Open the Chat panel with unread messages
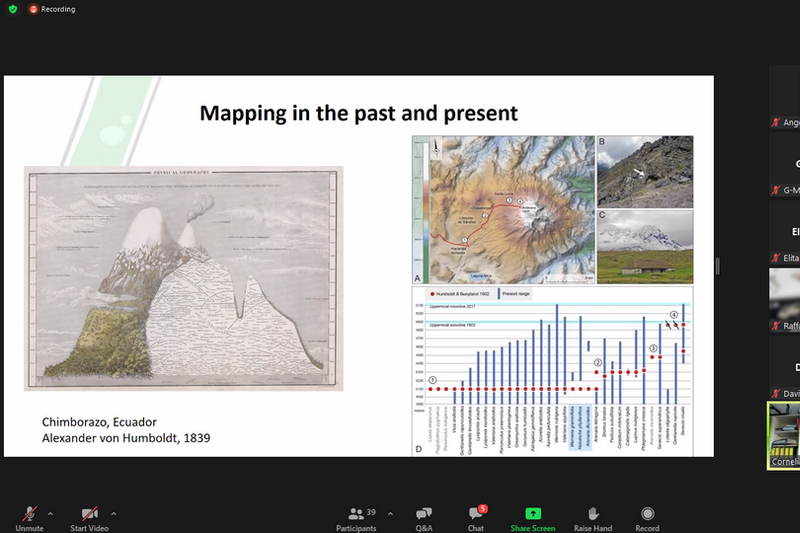The height and width of the screenshot is (533, 800). pyautogui.click(x=476, y=518)
